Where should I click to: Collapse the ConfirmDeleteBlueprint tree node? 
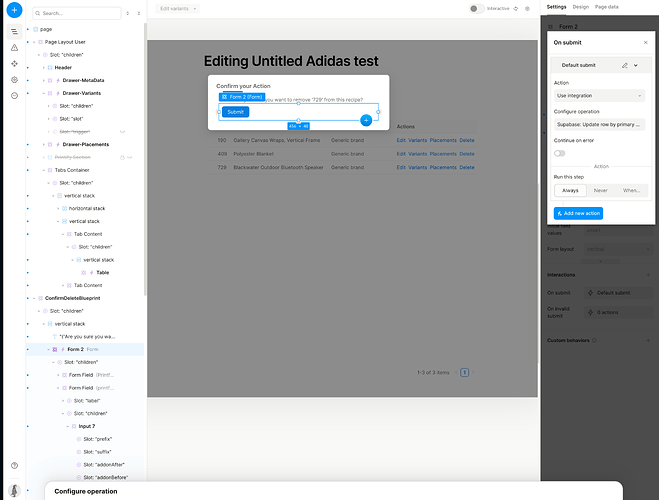point(34,298)
